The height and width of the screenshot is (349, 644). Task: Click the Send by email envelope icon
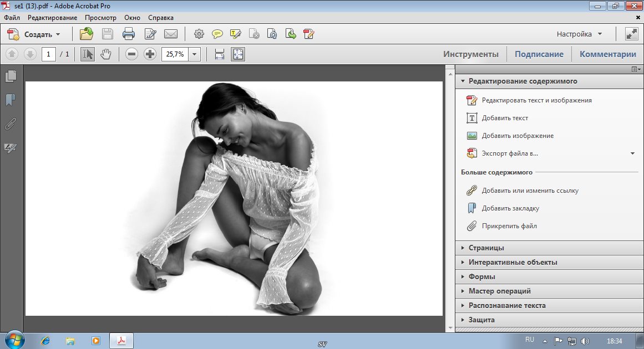(x=171, y=34)
